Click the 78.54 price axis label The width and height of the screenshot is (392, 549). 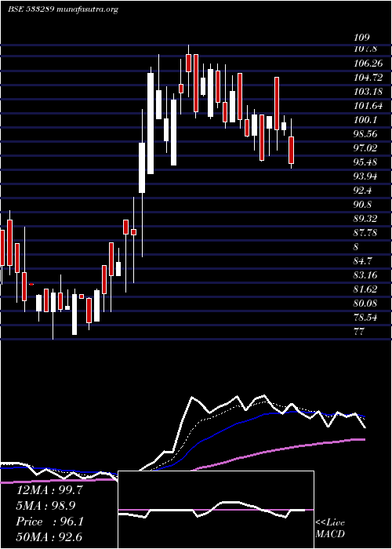(x=365, y=318)
